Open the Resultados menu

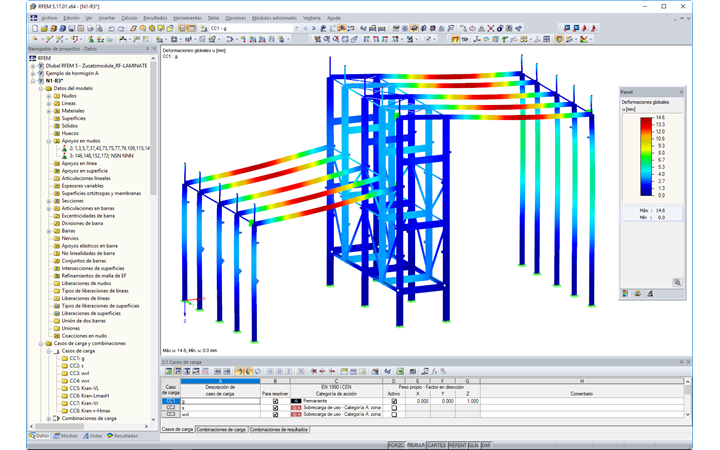click(155, 18)
